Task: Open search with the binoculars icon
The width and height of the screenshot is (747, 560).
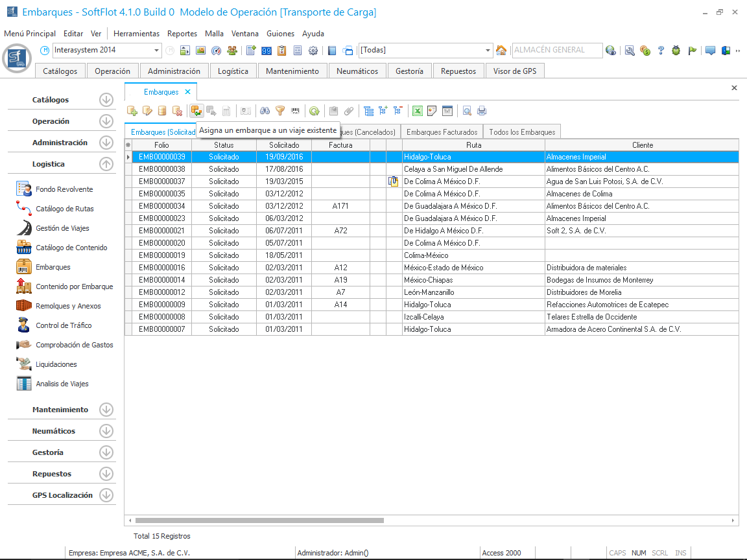Action: [x=265, y=111]
